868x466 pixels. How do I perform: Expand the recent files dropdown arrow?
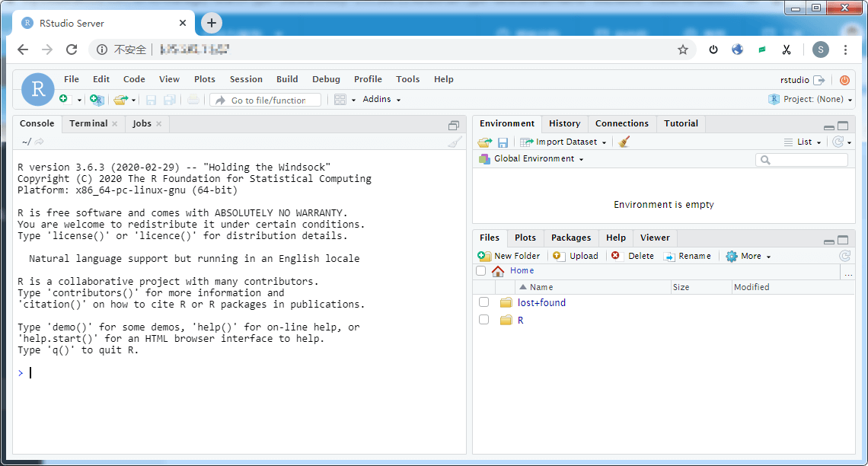pyautogui.click(x=133, y=101)
